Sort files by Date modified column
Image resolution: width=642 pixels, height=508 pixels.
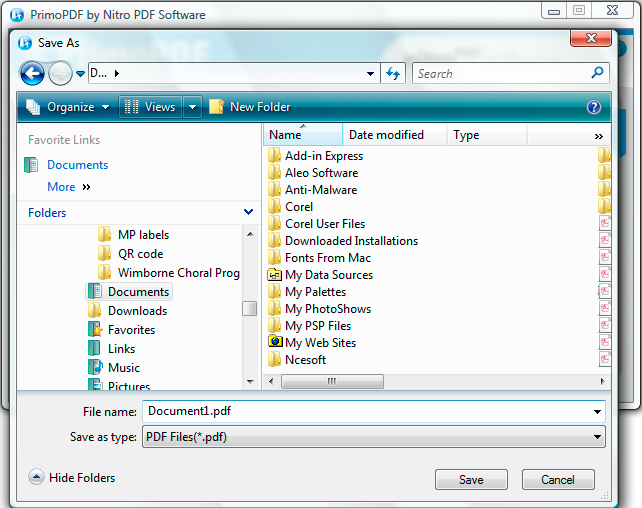(386, 135)
